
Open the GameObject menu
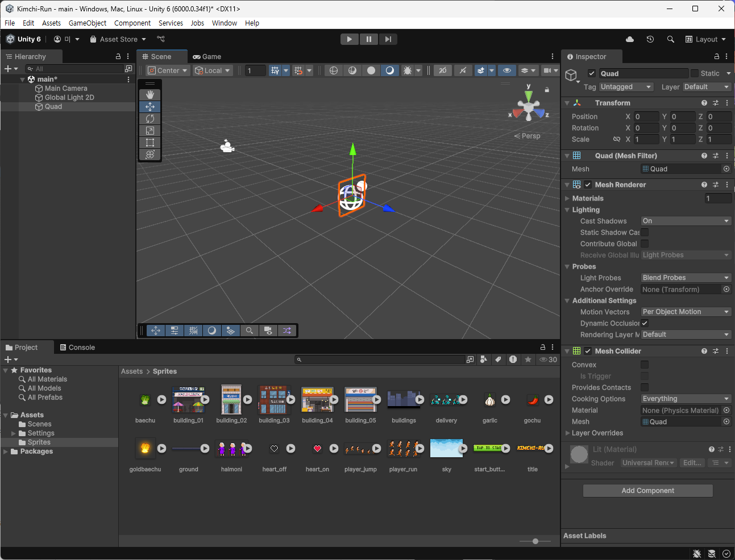pos(88,23)
